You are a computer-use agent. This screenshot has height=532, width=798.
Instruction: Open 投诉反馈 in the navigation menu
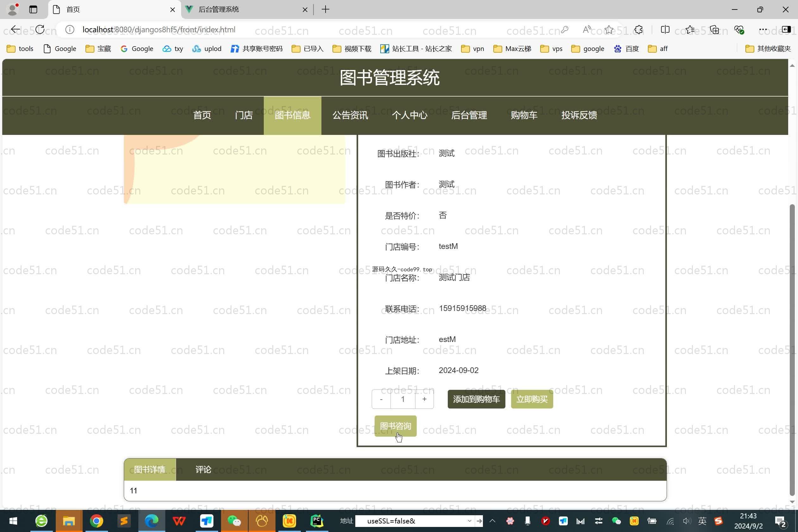579,115
